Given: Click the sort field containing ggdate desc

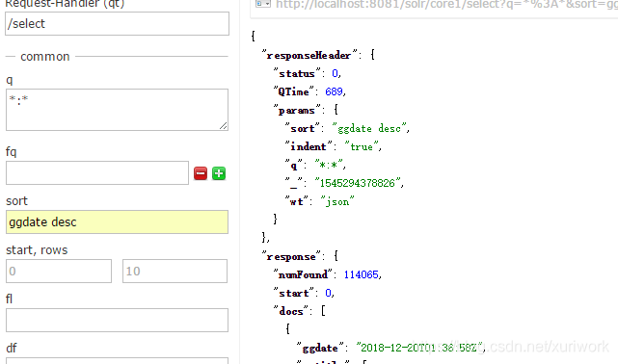Looking at the screenshot, I should tap(117, 221).
